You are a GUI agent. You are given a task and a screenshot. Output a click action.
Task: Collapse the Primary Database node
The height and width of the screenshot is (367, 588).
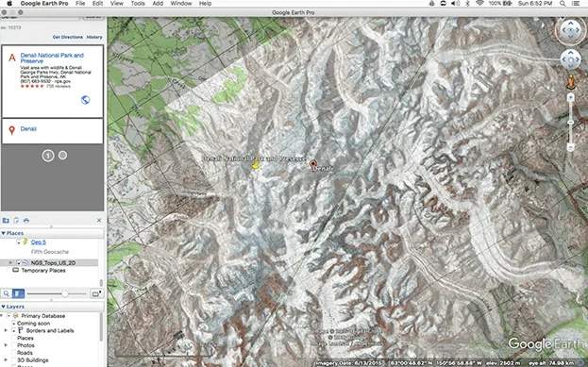click(x=2, y=316)
